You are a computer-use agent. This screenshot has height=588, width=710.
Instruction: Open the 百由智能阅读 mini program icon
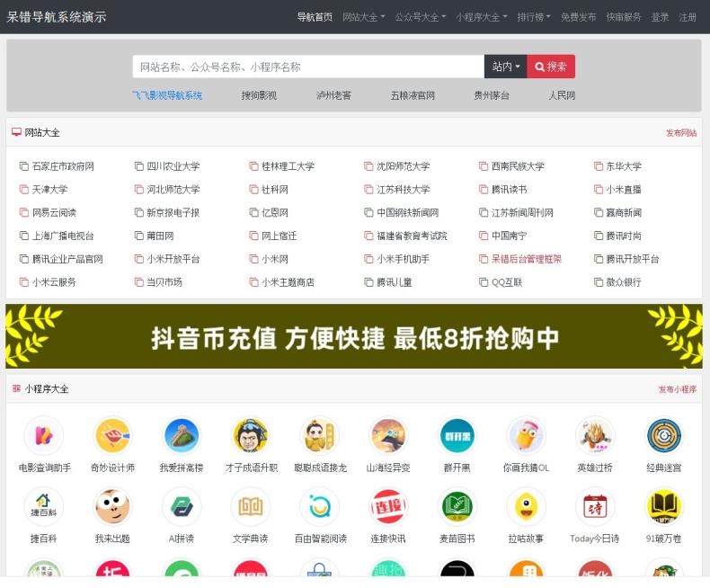(320, 506)
